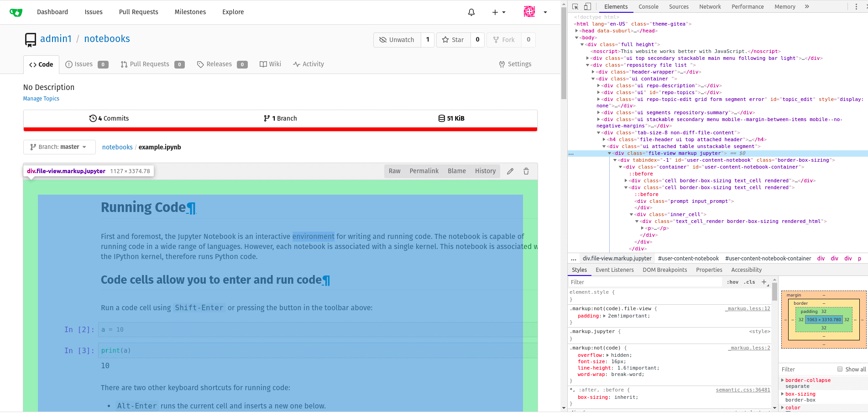
Task: Click the breadcrumb ellipsis in DevTools
Action: (x=574, y=259)
